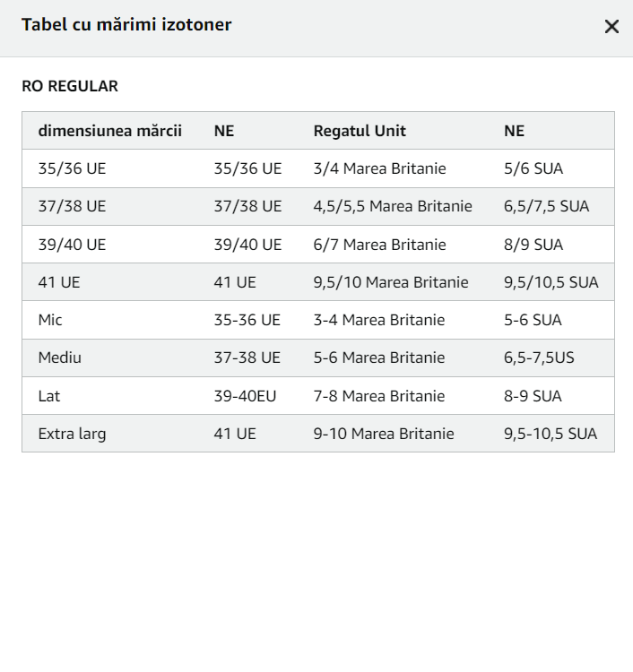
Task: Select the '5-6 Marea Britanie' cell
Action: [378, 358]
